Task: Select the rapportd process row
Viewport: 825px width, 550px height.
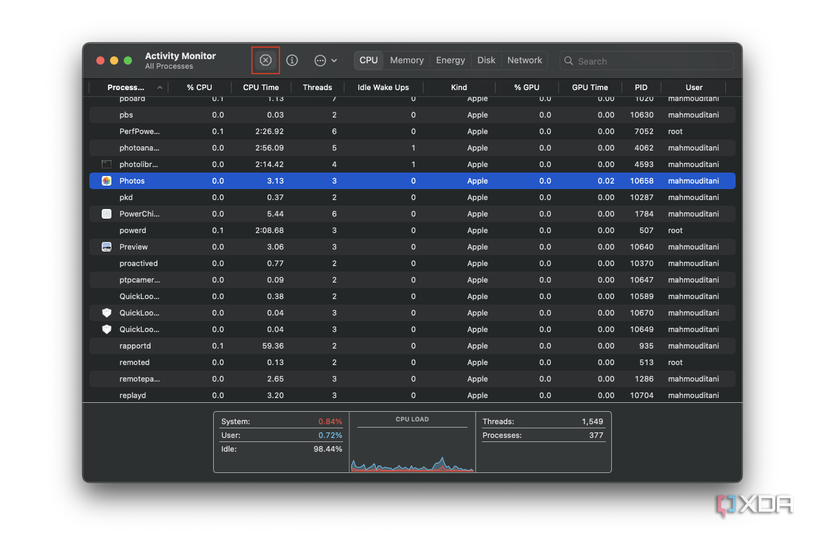Action: 412,346
